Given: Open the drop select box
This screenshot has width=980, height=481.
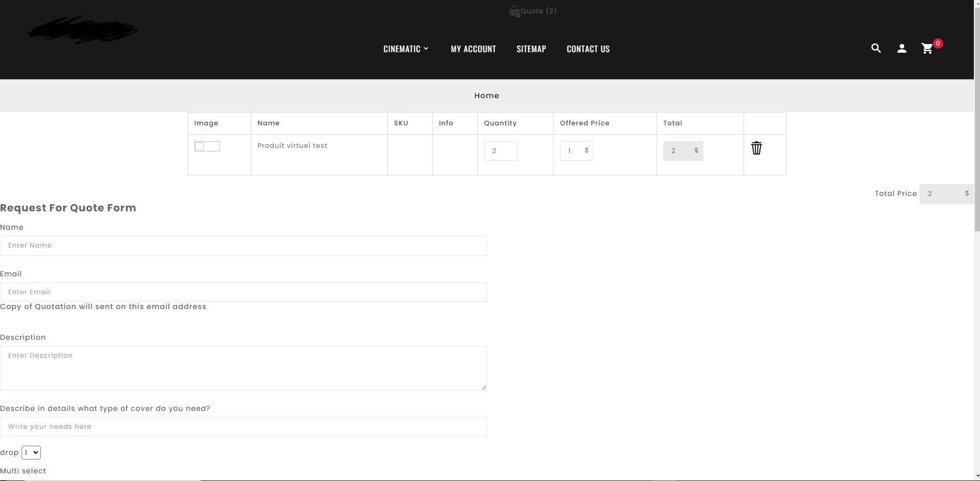Looking at the screenshot, I should [31, 452].
